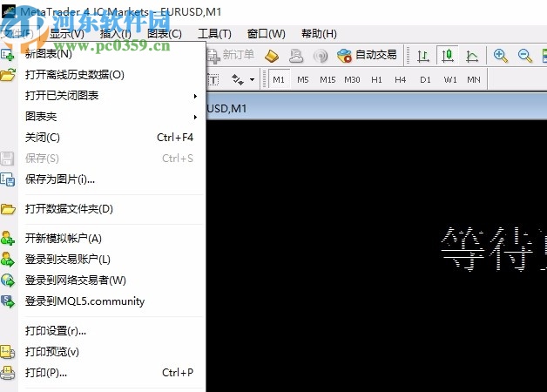547x392 pixels.
Task: Click the open data folder icon
Action: [8, 209]
